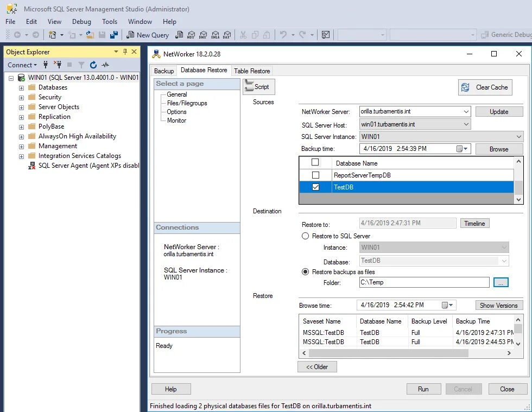Check the ReportServerTempDB checkbox
The image size is (532, 412).
tap(315, 175)
